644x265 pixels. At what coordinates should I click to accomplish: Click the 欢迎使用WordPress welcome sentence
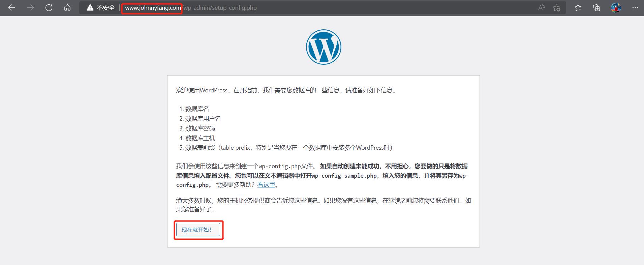286,90
